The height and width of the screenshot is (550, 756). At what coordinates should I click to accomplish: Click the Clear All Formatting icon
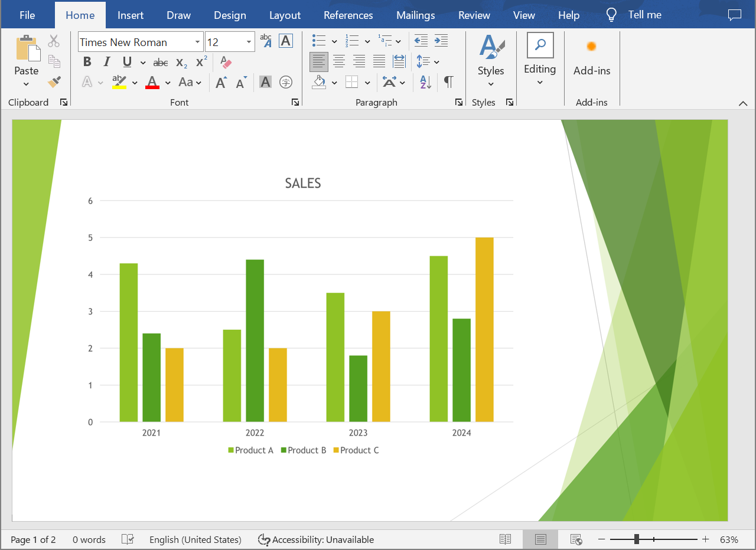tap(226, 62)
